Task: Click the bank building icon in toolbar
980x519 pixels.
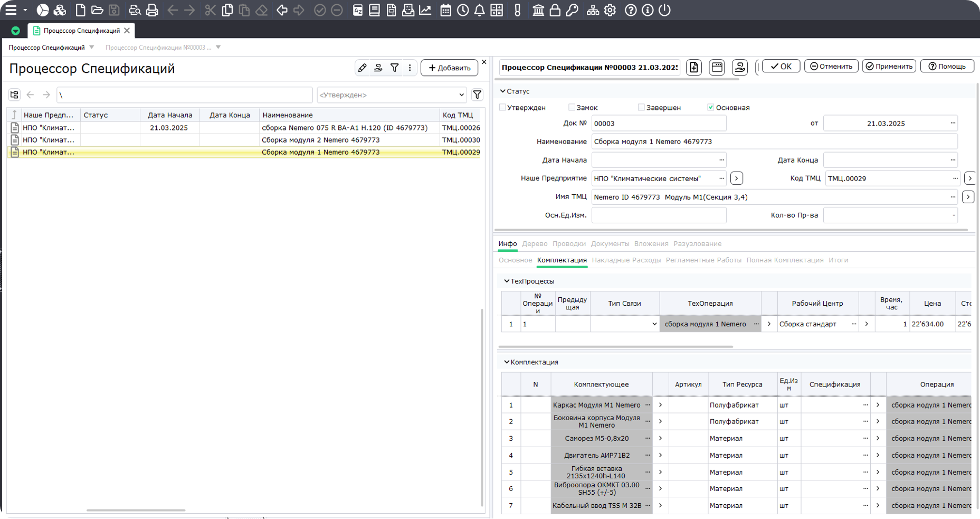Action: [x=538, y=10]
